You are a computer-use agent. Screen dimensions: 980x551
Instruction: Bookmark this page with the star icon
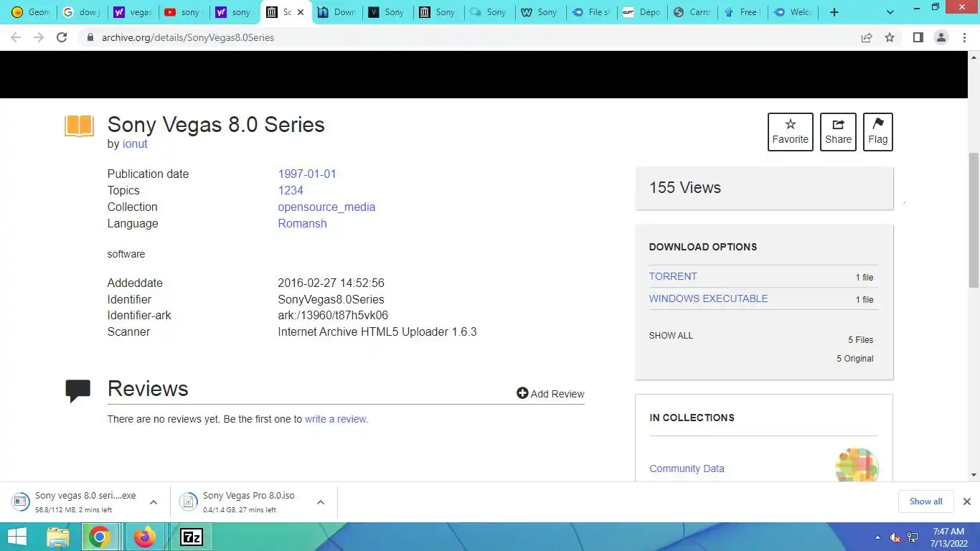pos(890,37)
